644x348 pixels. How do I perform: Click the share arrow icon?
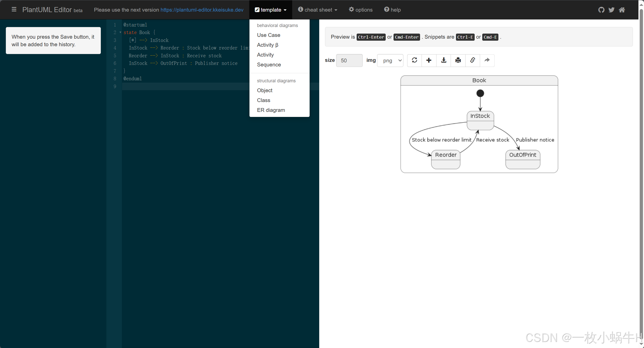pos(487,60)
